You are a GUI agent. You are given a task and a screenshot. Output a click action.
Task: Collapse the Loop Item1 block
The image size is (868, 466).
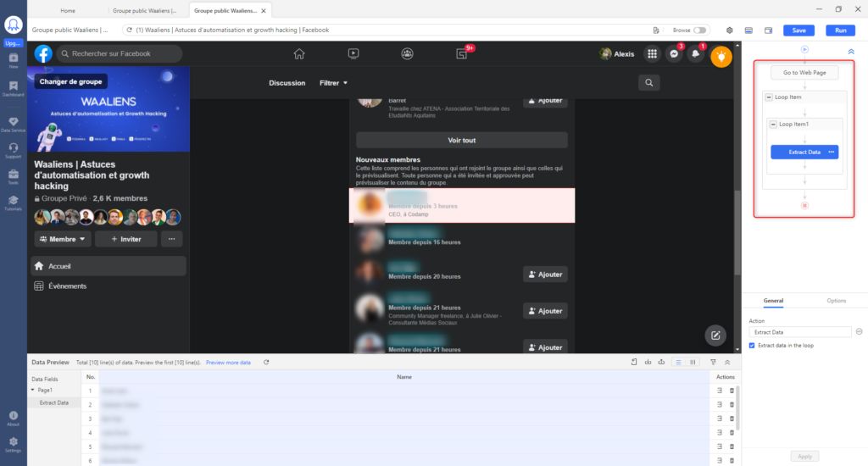pos(774,125)
